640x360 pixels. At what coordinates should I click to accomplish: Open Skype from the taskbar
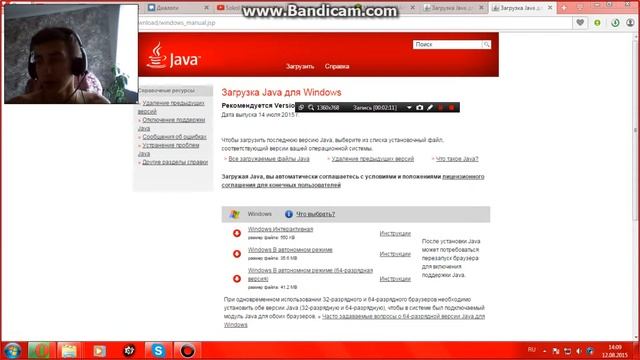point(158,351)
